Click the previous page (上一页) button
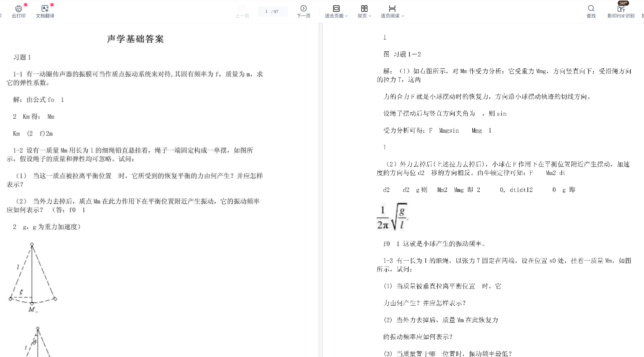Screen dimensions: 644x357 point(242,9)
